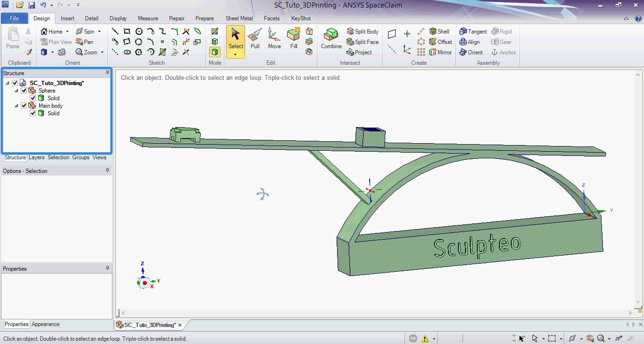The image size is (644, 344).
Task: Open the Select tool dropdown arrow
Action: [x=236, y=54]
